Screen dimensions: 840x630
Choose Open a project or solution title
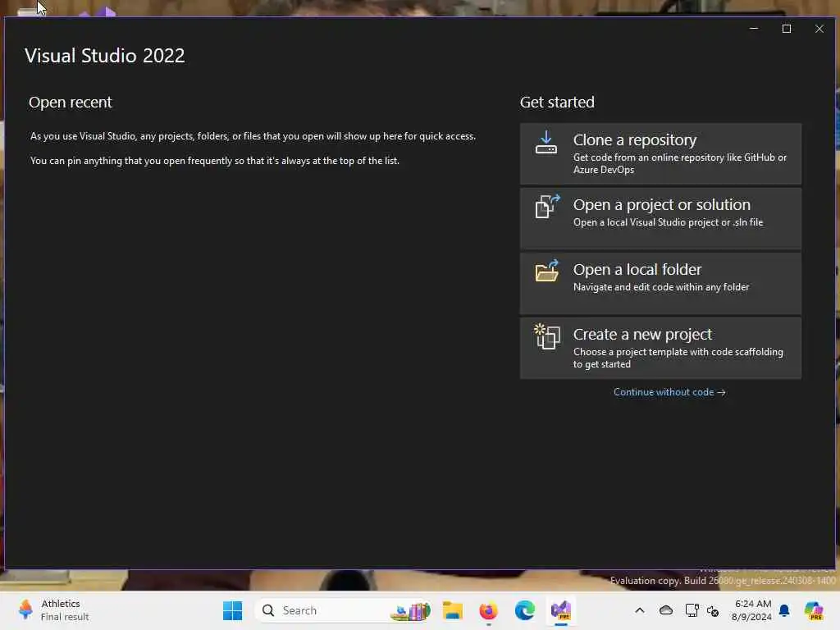pos(662,204)
